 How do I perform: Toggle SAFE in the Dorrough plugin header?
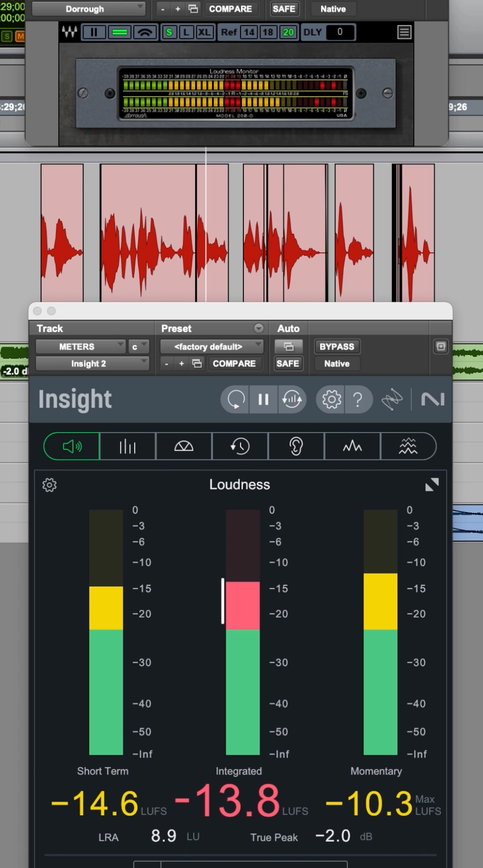pyautogui.click(x=284, y=9)
